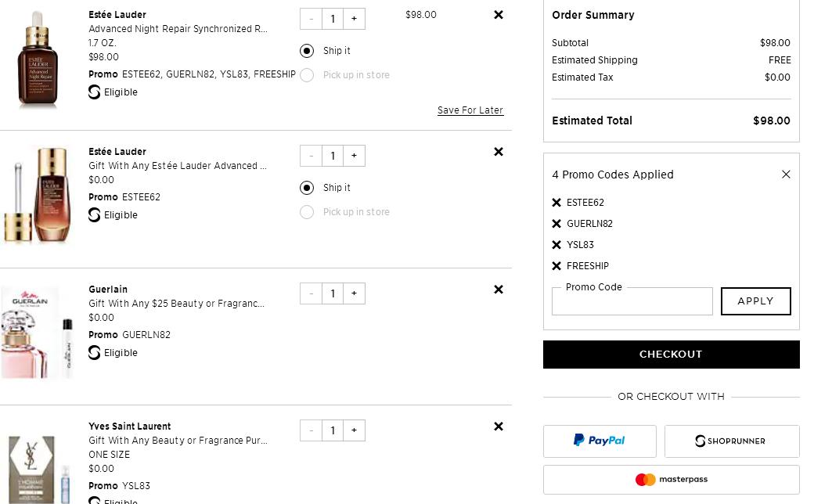The height and width of the screenshot is (504, 814).
Task: Increase quantity of Advanced Night Repair
Action: [354, 19]
